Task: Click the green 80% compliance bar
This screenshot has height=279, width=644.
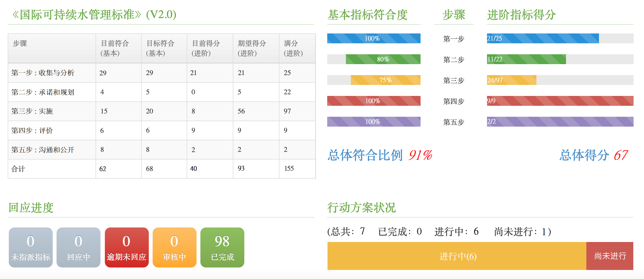Action: 383,59
